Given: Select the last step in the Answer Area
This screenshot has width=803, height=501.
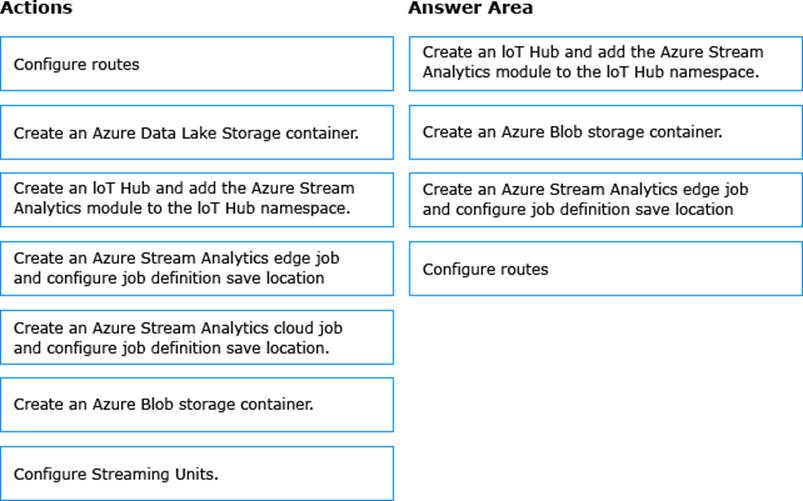Looking at the screenshot, I should click(605, 269).
